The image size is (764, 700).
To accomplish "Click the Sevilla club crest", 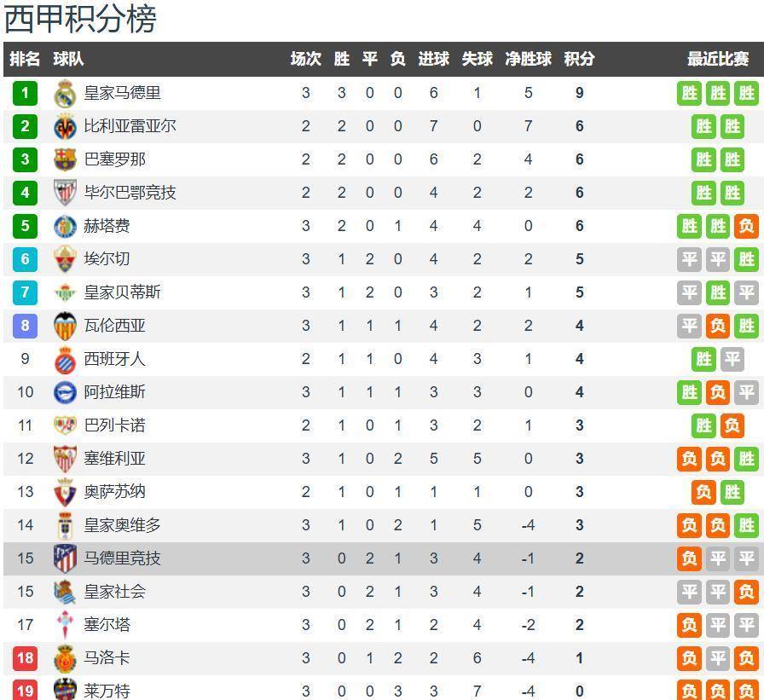I will 65,459.
